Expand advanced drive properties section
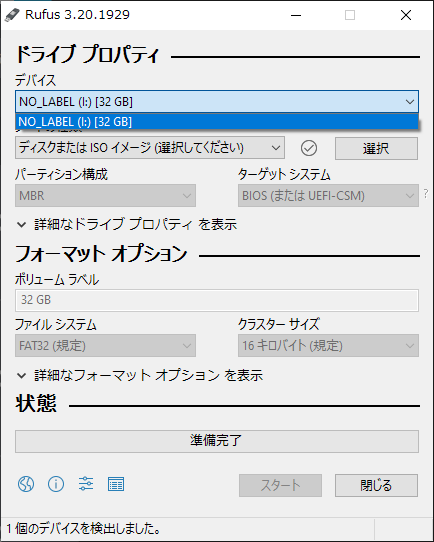434x542 pixels. point(127,224)
